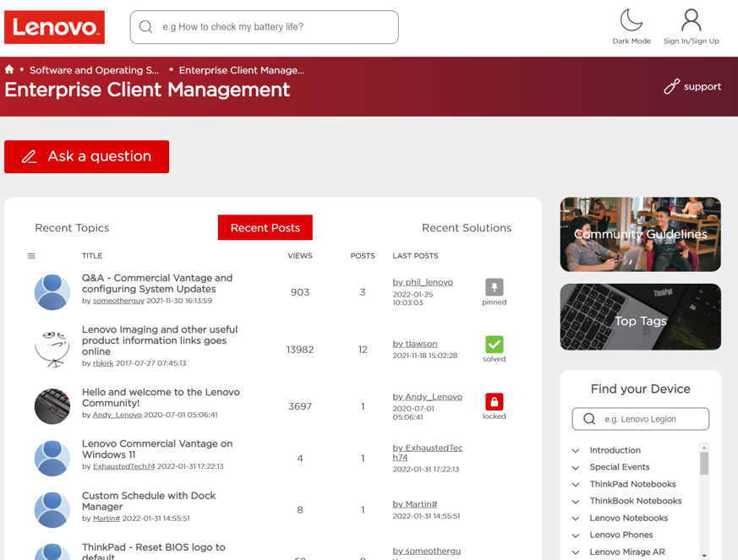Open Hello and welcome to Lenovo Community topic
The image size is (738, 560).
(161, 397)
